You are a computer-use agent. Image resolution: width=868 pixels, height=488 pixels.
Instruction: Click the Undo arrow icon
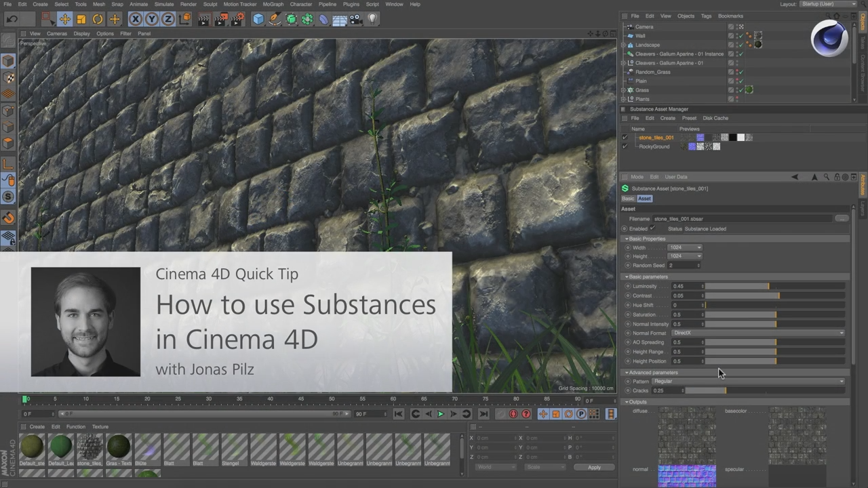coord(12,19)
